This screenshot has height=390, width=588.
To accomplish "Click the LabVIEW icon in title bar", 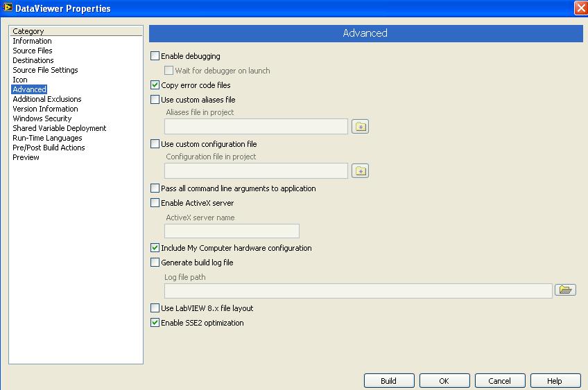I will (x=8, y=7).
